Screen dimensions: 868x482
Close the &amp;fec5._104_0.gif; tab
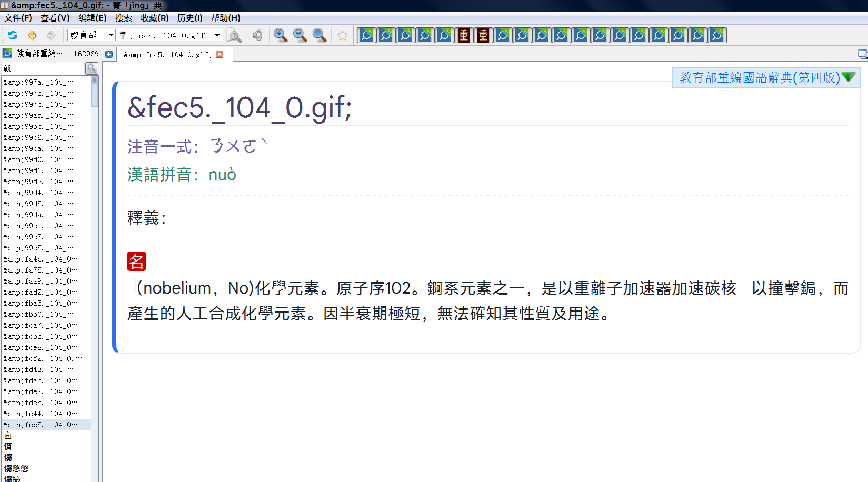(x=220, y=54)
